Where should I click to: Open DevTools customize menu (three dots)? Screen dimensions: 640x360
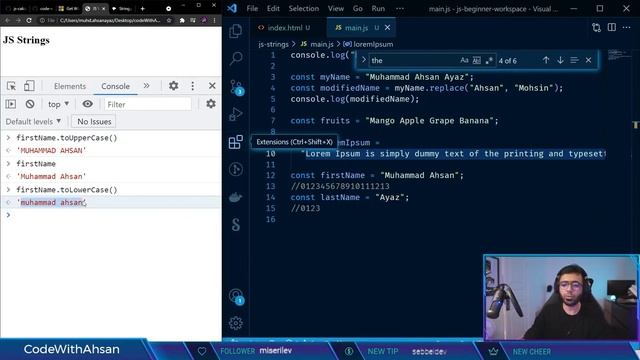(x=193, y=86)
